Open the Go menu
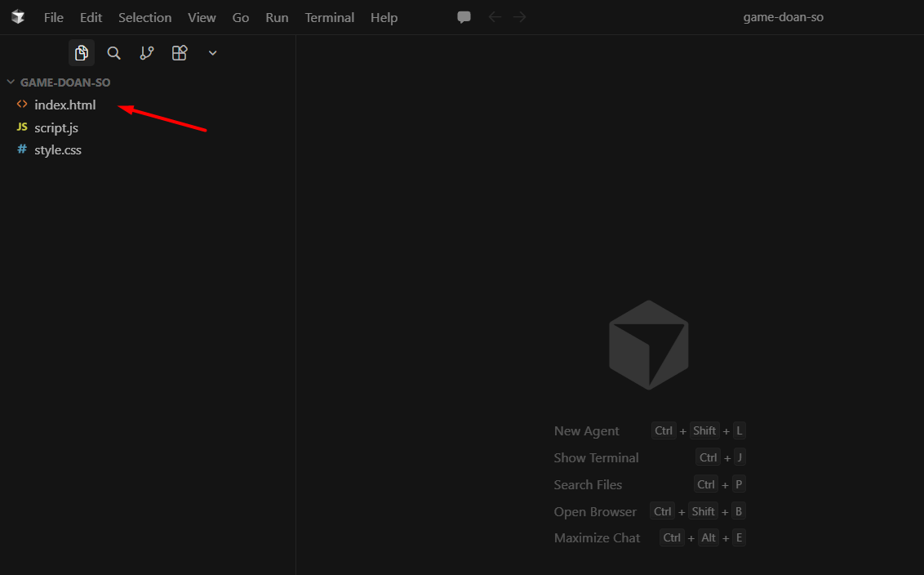 (x=241, y=18)
